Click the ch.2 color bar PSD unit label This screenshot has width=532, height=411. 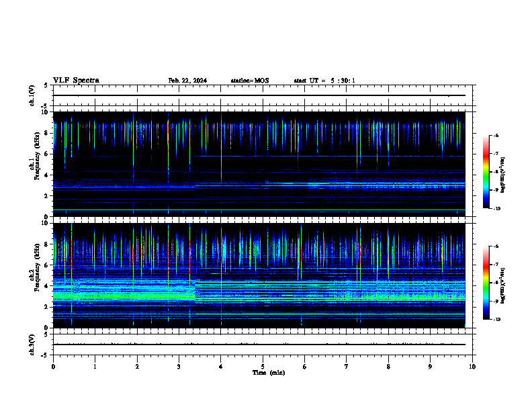tap(503, 286)
